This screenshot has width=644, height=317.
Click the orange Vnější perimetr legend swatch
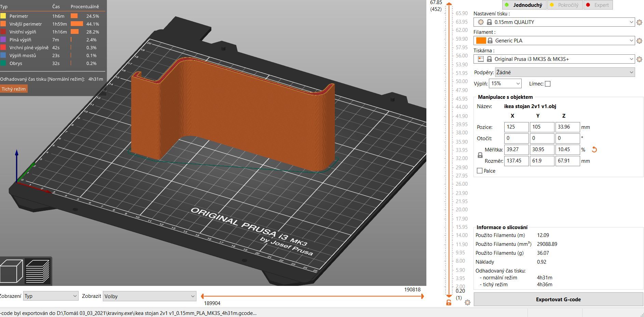pyautogui.click(x=3, y=24)
